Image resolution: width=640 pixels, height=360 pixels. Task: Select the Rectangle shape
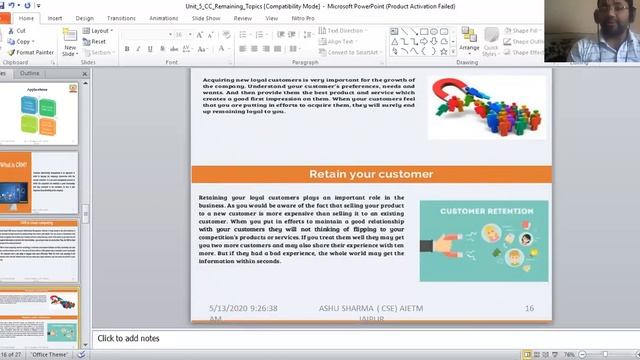coord(424,31)
